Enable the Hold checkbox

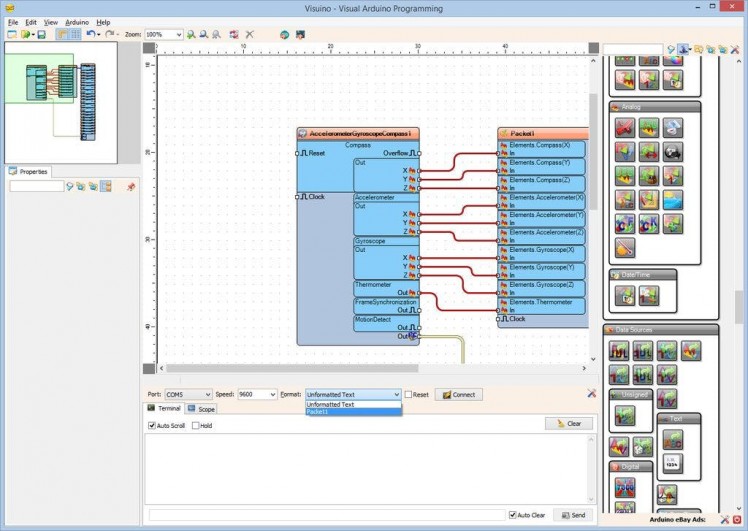pos(196,425)
